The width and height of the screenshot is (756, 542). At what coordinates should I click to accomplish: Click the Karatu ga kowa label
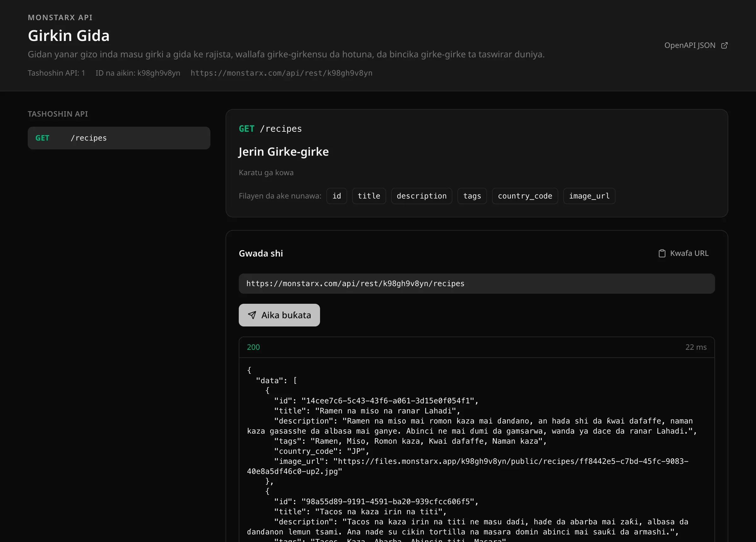coord(266,172)
